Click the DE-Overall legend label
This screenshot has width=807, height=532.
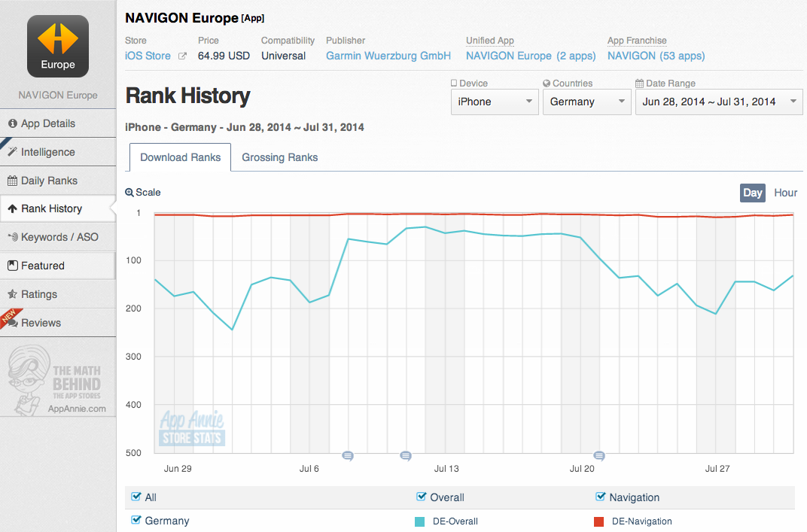455,521
